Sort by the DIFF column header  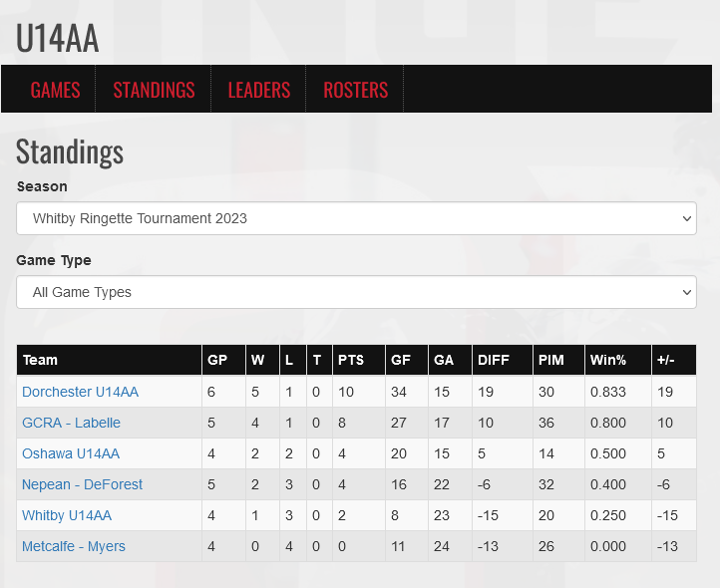coord(494,360)
